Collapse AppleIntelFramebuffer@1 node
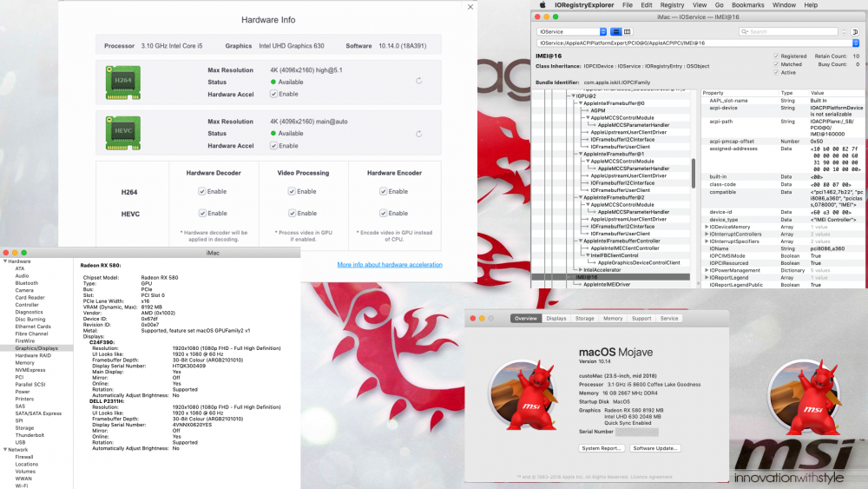 coord(581,154)
